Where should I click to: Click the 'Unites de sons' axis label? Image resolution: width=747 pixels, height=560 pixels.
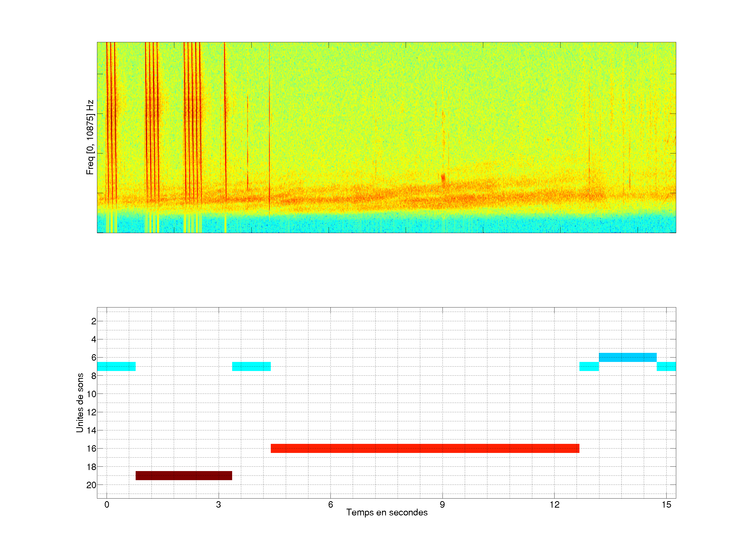tap(80, 403)
